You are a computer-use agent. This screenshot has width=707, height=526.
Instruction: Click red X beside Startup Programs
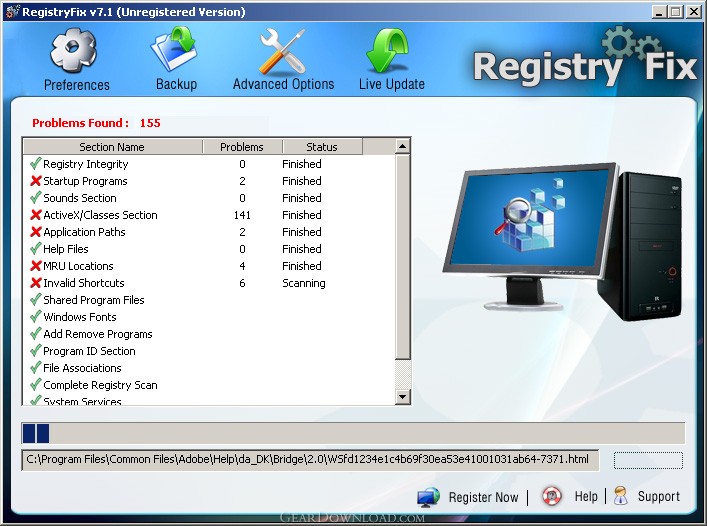(36, 181)
